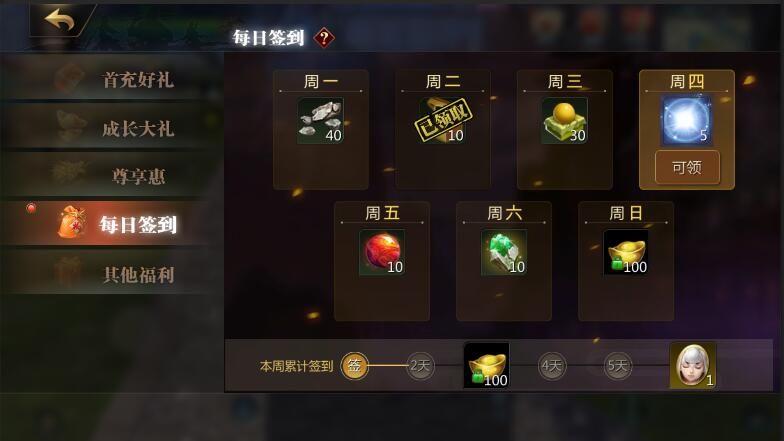Click the 2天 progress milestone
Screen dimensions: 784x441
tap(420, 366)
